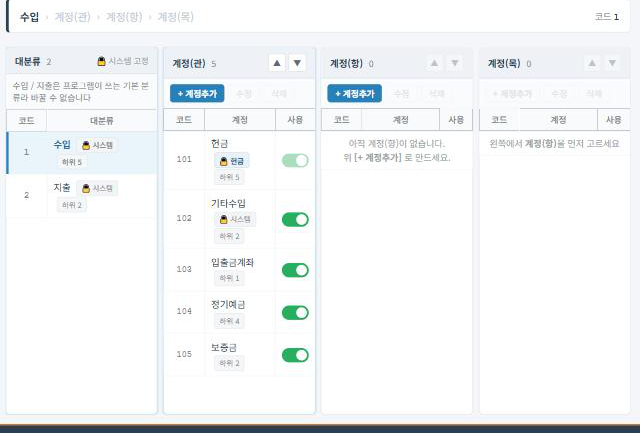Image resolution: width=640 pixels, height=433 pixels.
Task: Open the 계정(항) breadcrumb item
Action: 124,17
